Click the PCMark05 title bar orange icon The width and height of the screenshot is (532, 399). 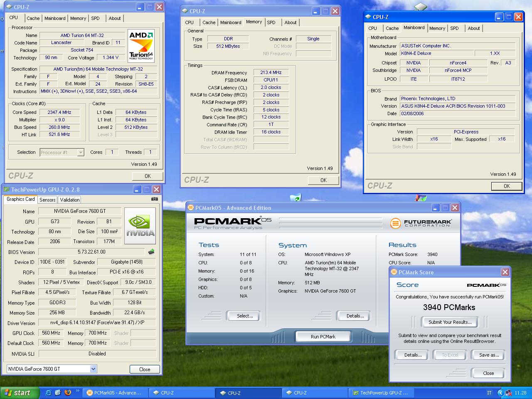190,208
